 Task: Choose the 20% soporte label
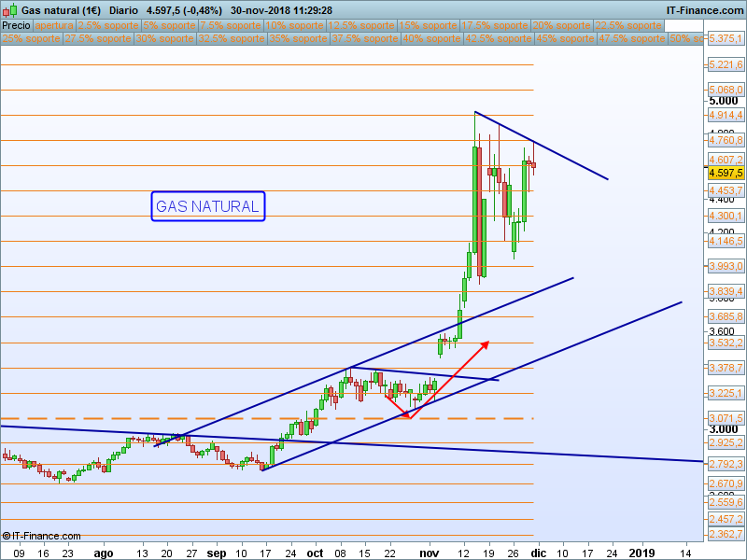tap(562, 26)
